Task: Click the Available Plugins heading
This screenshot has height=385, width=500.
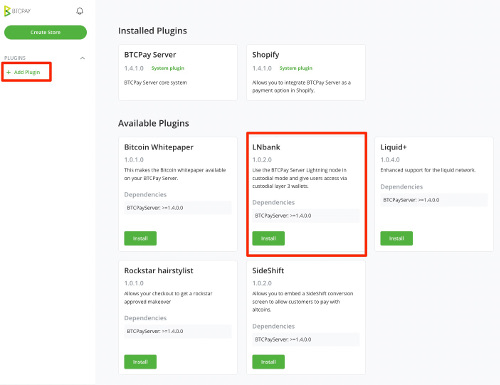Action: [153, 123]
